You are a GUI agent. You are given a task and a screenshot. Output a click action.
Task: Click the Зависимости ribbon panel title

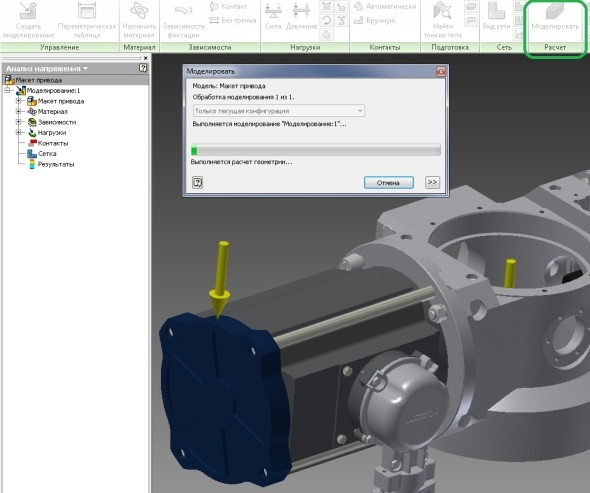coord(210,47)
